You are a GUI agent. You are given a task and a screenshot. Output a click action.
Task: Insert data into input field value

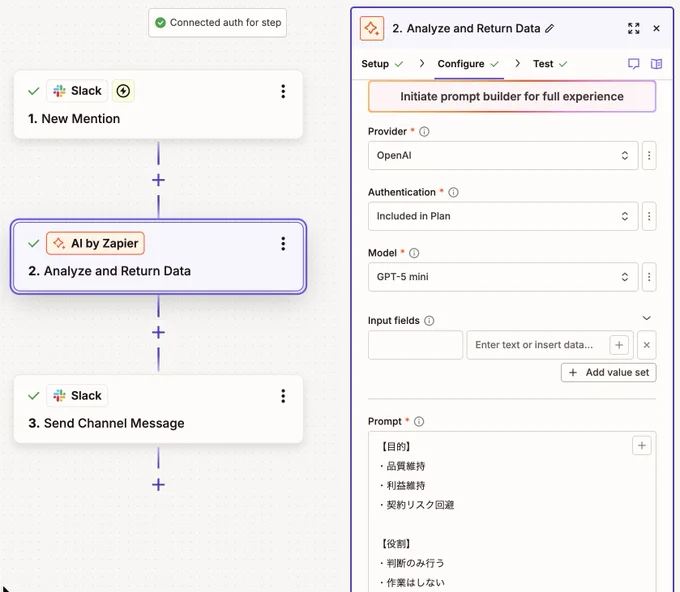[x=619, y=345]
